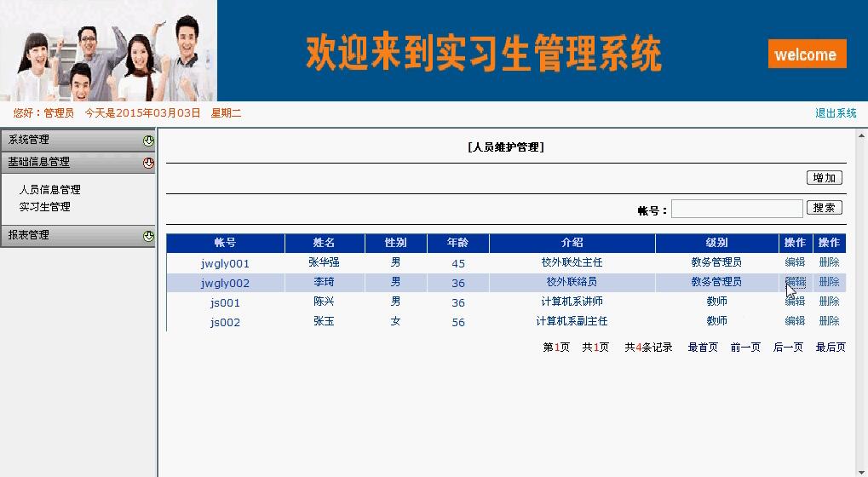Expand the 系统管理 section arrow icon
Viewport: 868px width, 477px height.
(148, 141)
